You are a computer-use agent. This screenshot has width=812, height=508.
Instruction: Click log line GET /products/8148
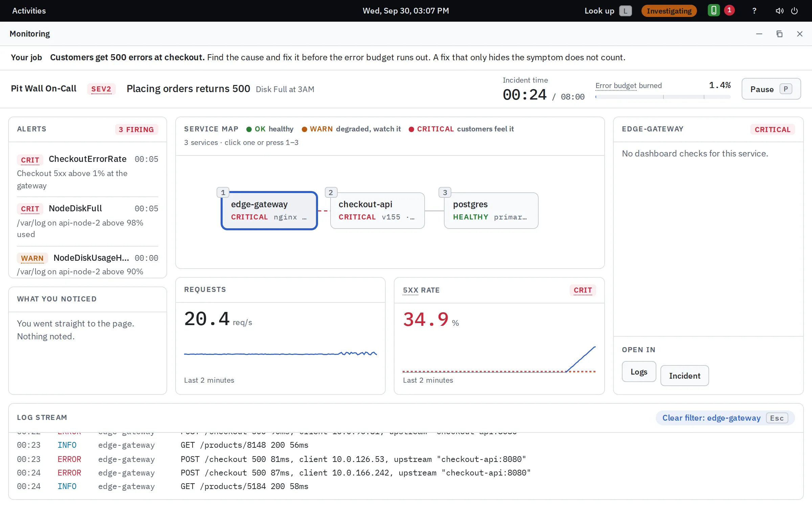406,445
